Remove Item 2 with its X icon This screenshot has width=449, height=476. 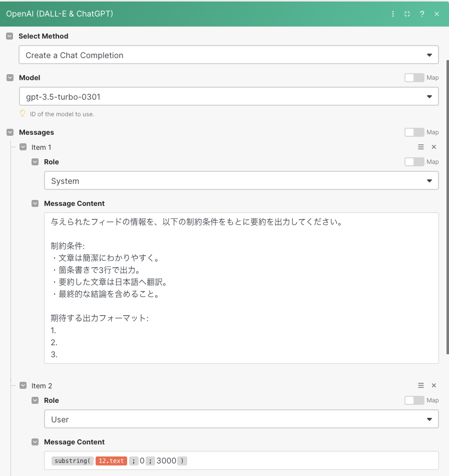pos(434,385)
